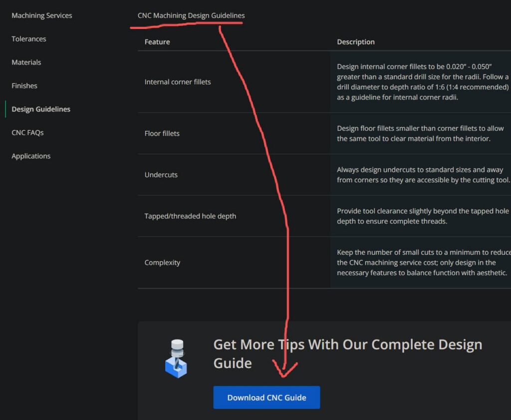The height and width of the screenshot is (420, 511).
Task: Jump to the Applications section
Action: 31,156
